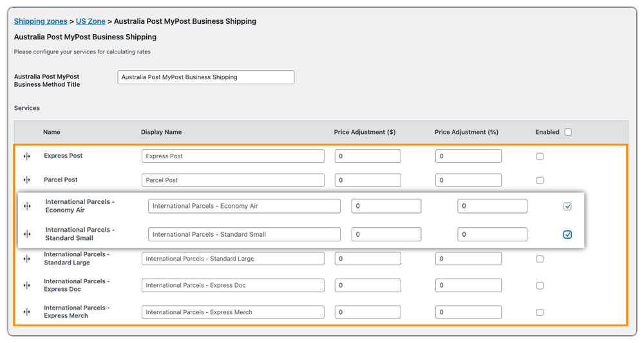Click the Name column header
Viewport: 644px width, 343px height.
[52, 132]
